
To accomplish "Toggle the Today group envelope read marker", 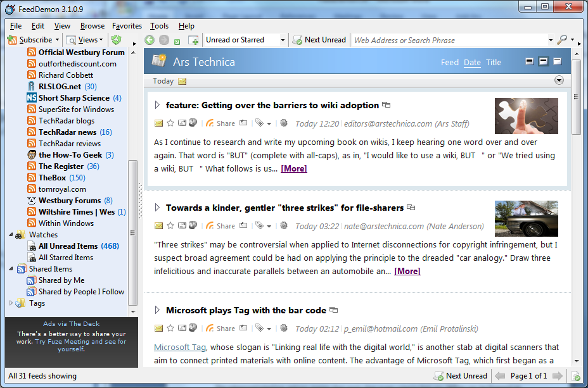I will pyautogui.click(x=182, y=81).
